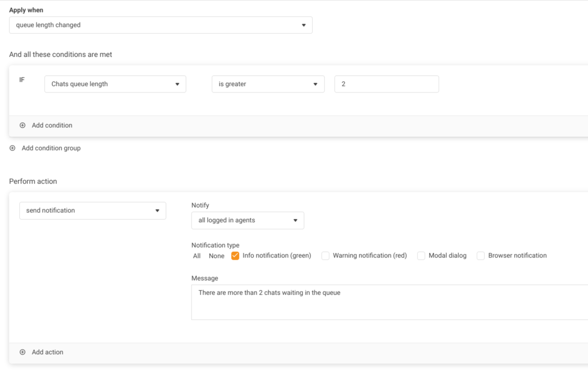Screen dimensions: 588x376
Task: Tick the Modal dialog checkbox
Action: [421, 256]
